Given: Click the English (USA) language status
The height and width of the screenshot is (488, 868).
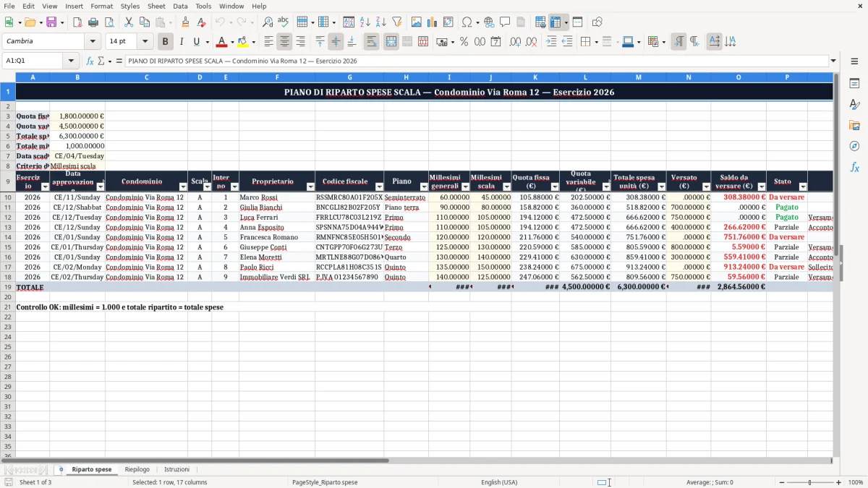Looking at the screenshot, I should 499,482.
